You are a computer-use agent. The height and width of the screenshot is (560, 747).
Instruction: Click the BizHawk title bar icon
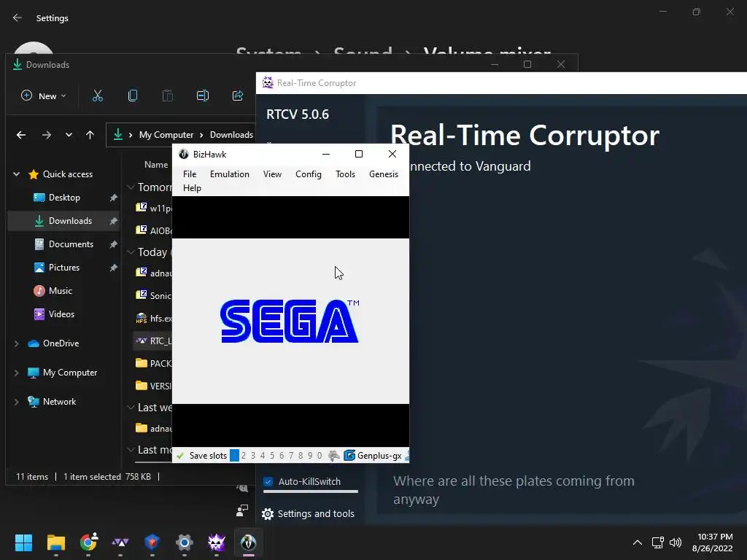pos(183,154)
